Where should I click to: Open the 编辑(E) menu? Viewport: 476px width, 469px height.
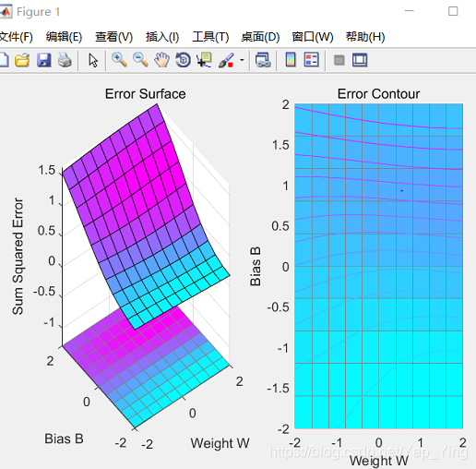point(64,37)
